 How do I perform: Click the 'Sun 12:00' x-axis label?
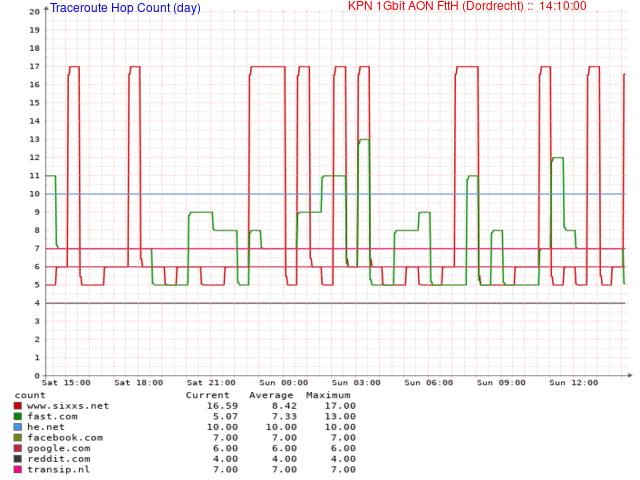[573, 383]
